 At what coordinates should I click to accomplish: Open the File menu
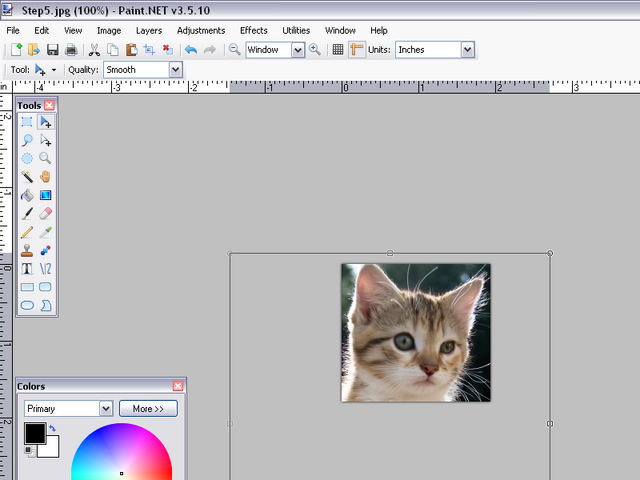(x=13, y=31)
